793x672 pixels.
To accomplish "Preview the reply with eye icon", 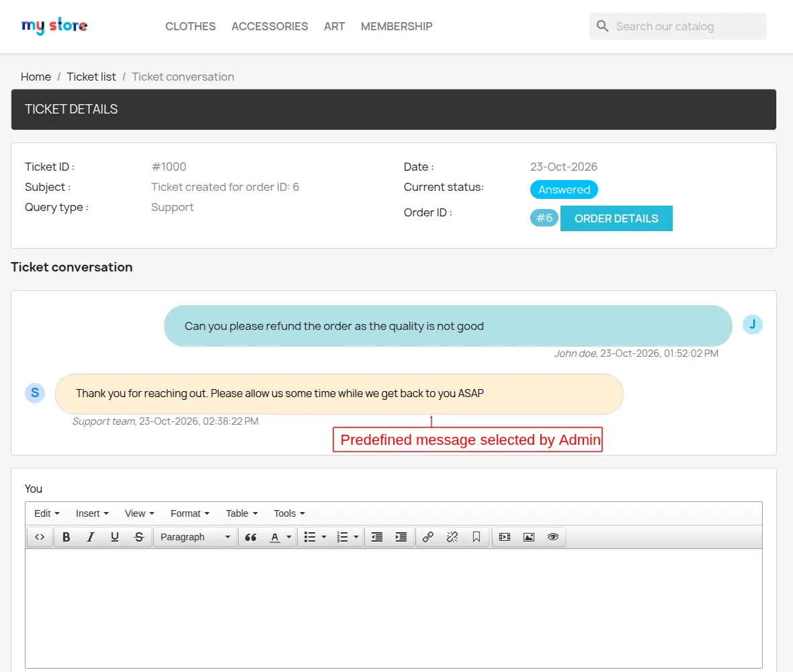I will pyautogui.click(x=553, y=537).
